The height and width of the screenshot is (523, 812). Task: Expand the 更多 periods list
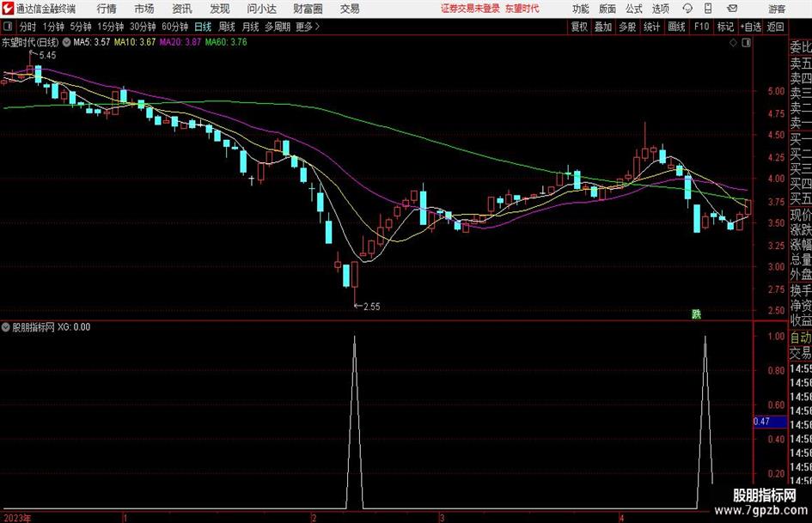click(308, 27)
